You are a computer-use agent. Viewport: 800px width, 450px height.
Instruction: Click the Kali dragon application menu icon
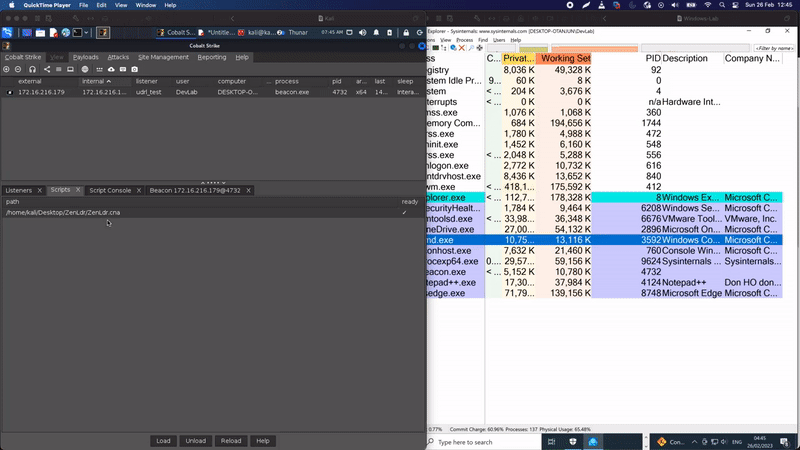pos(7,33)
